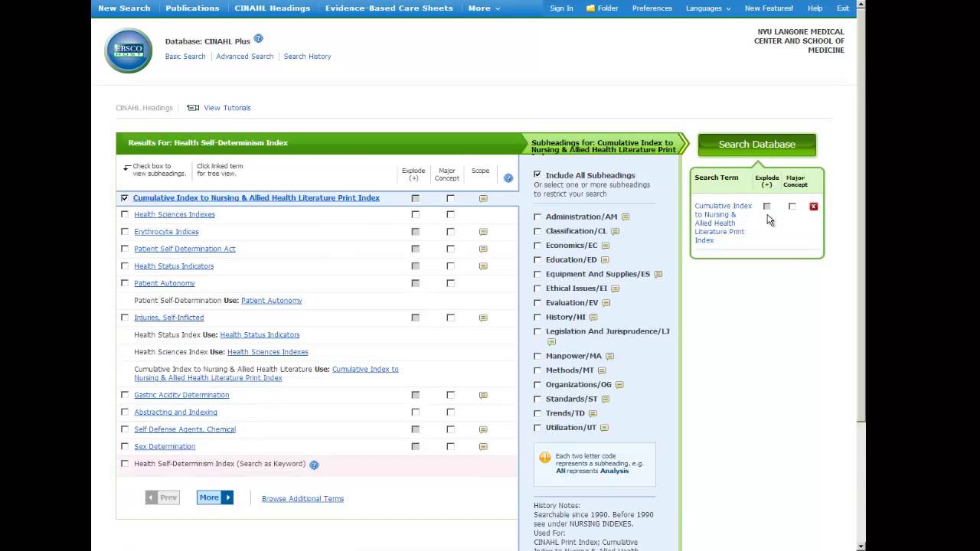Click the scrollbar down arrow
Screen dimensions: 980x551
coord(861,546)
